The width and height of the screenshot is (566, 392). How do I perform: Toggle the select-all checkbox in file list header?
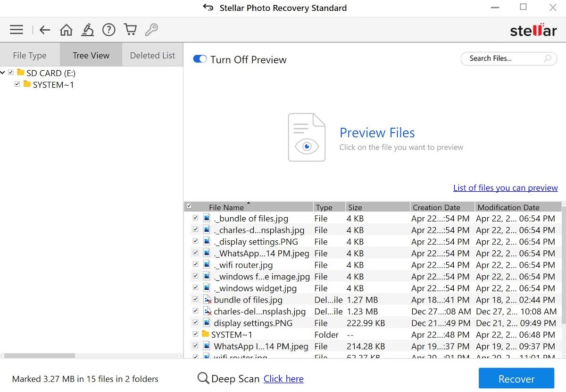(189, 206)
